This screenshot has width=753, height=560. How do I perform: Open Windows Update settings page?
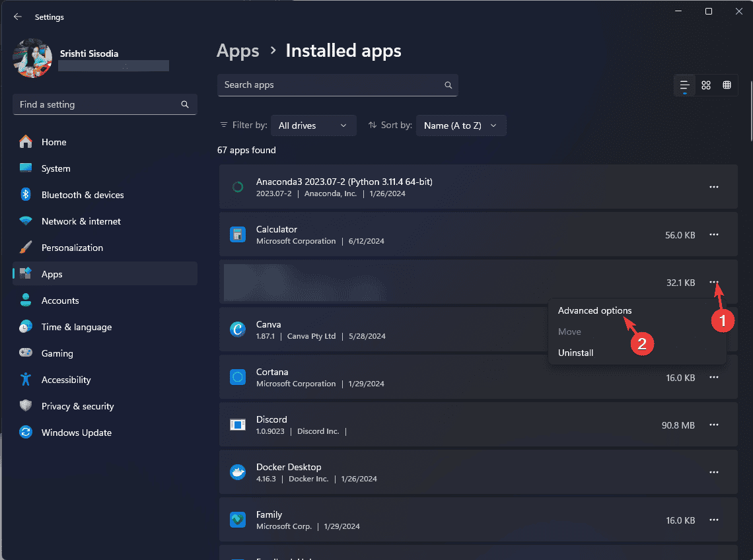coord(76,433)
